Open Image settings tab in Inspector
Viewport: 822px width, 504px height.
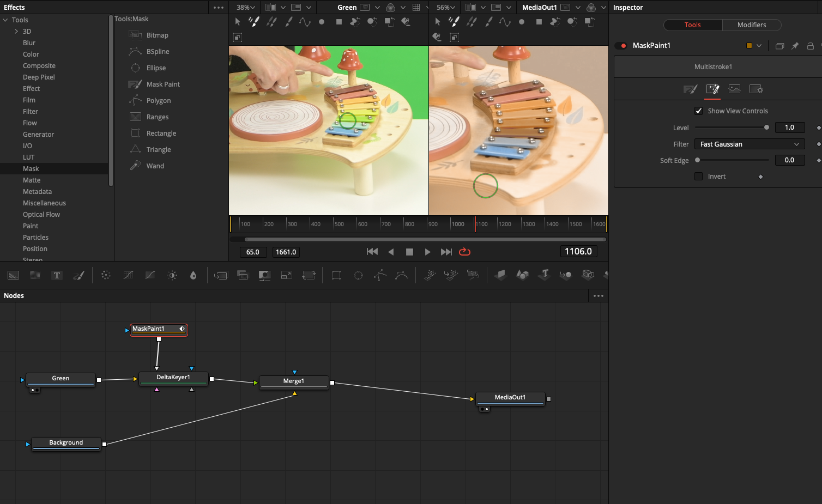coord(734,89)
